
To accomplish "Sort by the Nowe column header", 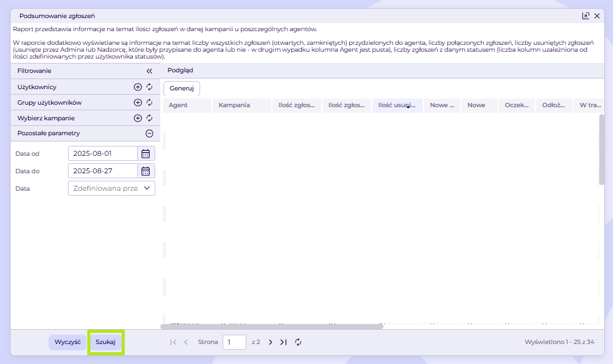I will (480, 105).
